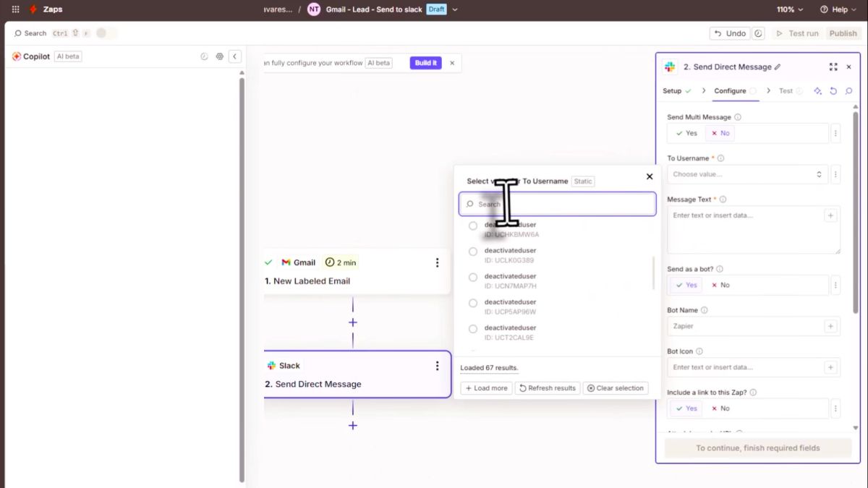Select deactivateduser ID UCN7MAP7H
The image size is (868, 488).
coord(473,278)
